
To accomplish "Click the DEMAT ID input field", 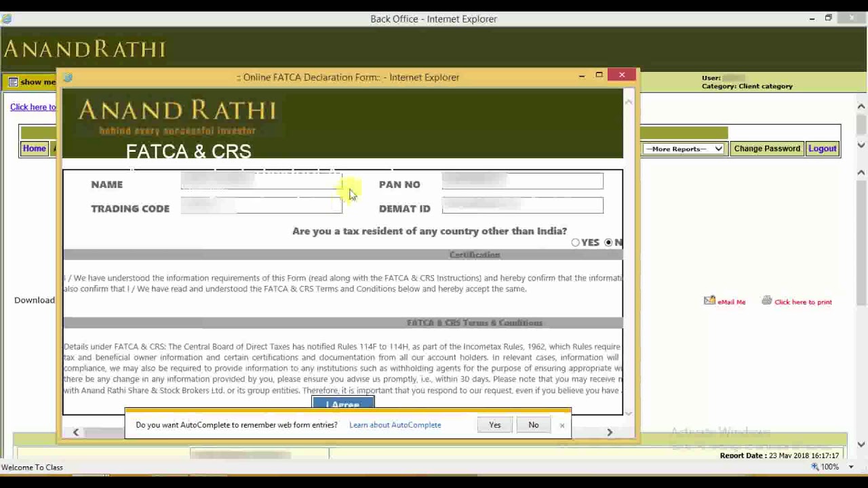I will point(522,205).
